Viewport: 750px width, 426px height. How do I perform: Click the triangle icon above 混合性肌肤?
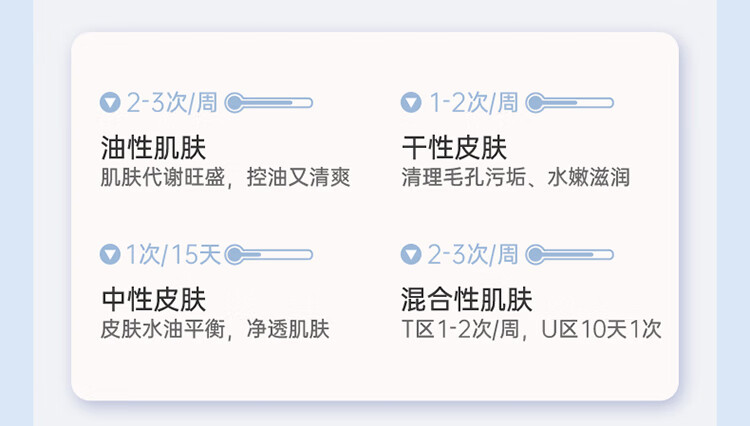click(x=411, y=254)
